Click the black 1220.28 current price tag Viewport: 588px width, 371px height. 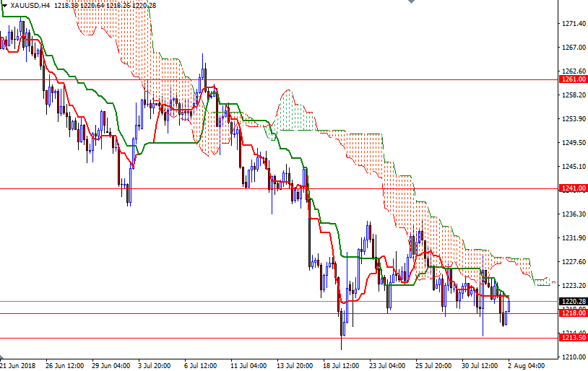pos(573,301)
